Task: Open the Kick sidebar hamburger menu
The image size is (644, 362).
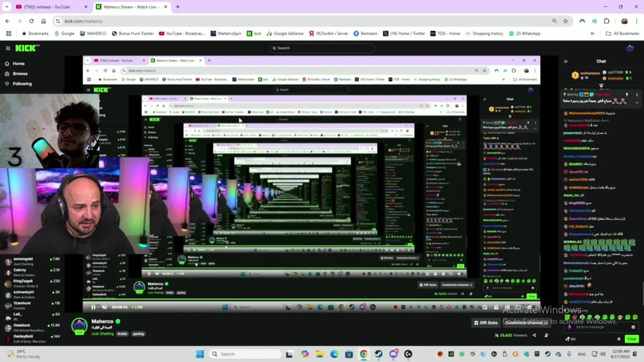Action: [x=8, y=48]
